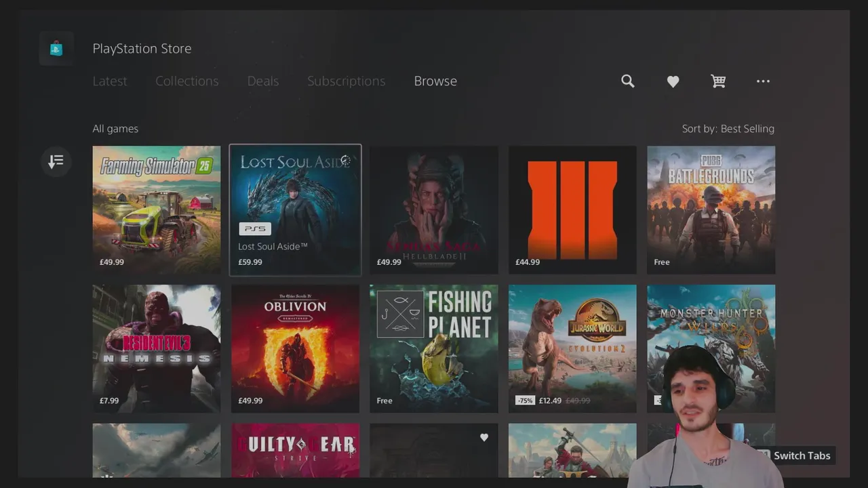Open the shopping cart icon
This screenshot has width=868, height=488.
coord(718,81)
